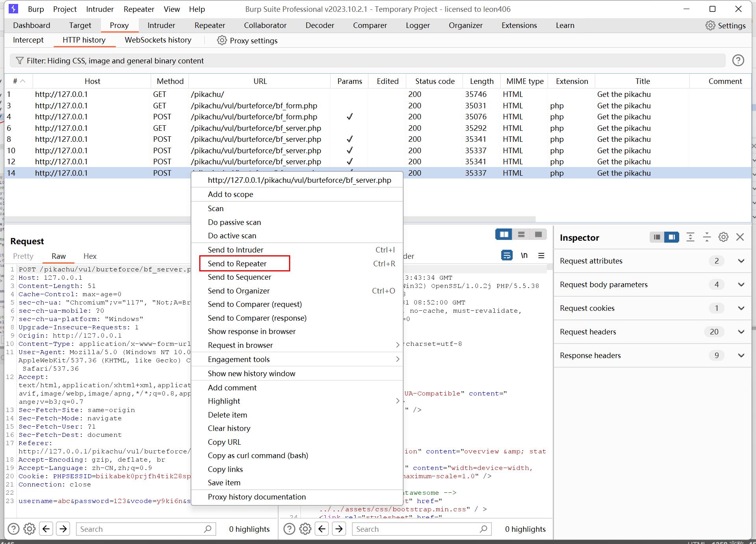This screenshot has height=544, width=756.
Task: Expand the Response headers section
Action: point(740,355)
